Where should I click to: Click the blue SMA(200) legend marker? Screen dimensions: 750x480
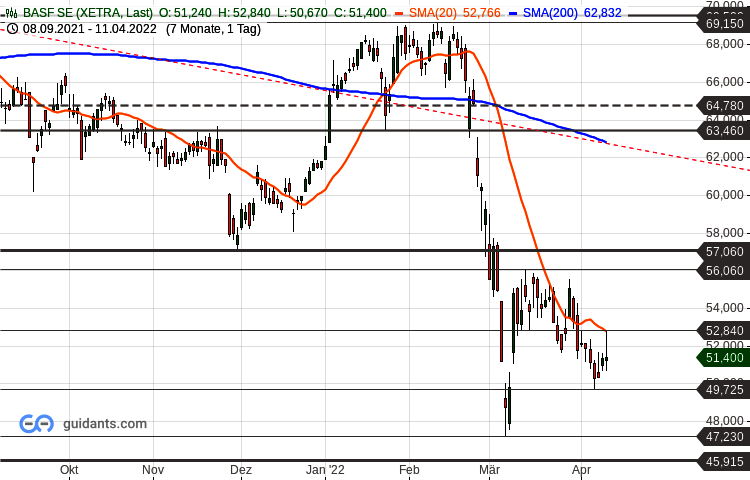(513, 13)
